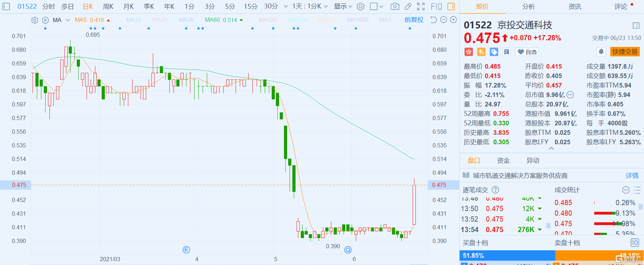Open the chart settings gear icon

click(360, 6)
